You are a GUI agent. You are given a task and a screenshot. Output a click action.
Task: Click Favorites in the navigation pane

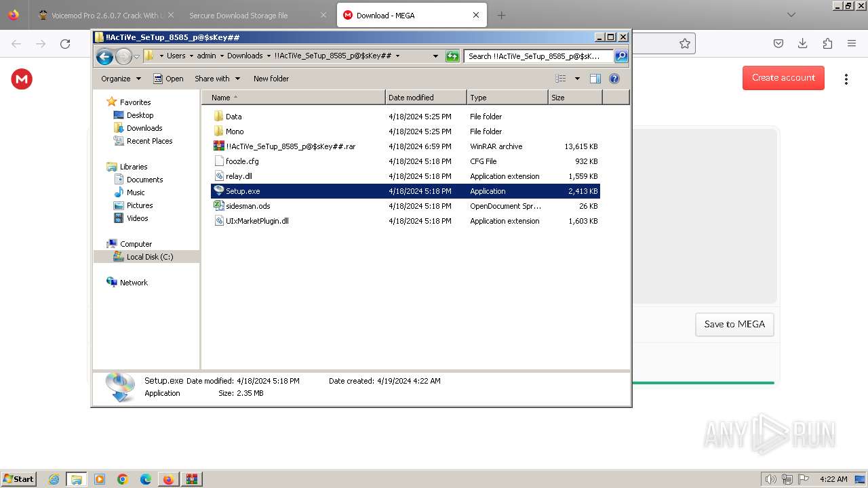(x=135, y=102)
